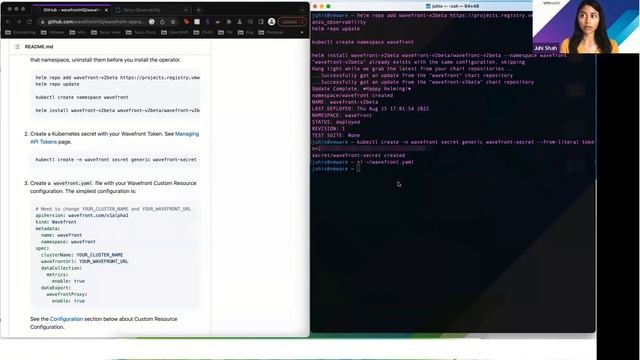Focus the github.com address bar
Screen dimensions: 640x360
tap(96, 22)
